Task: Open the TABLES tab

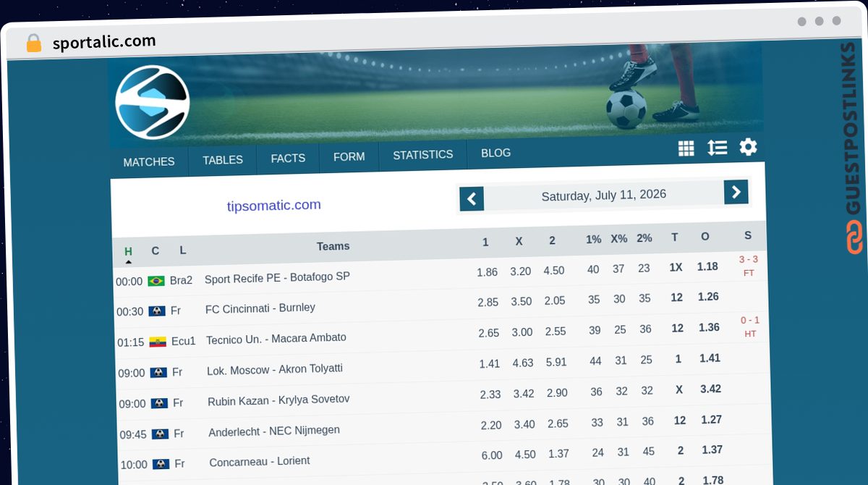Action: (223, 160)
